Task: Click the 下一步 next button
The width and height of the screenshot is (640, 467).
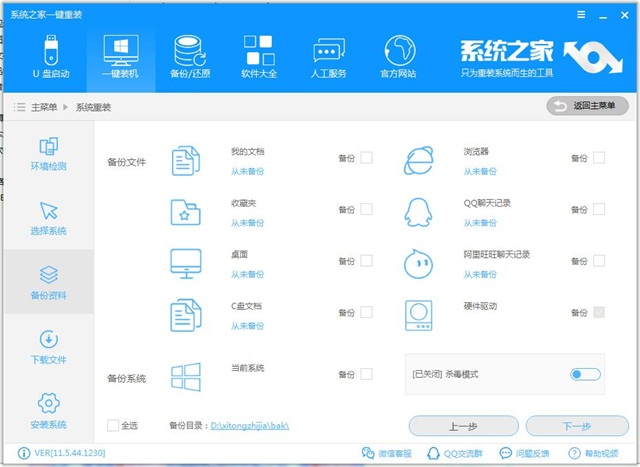Action: click(x=576, y=426)
